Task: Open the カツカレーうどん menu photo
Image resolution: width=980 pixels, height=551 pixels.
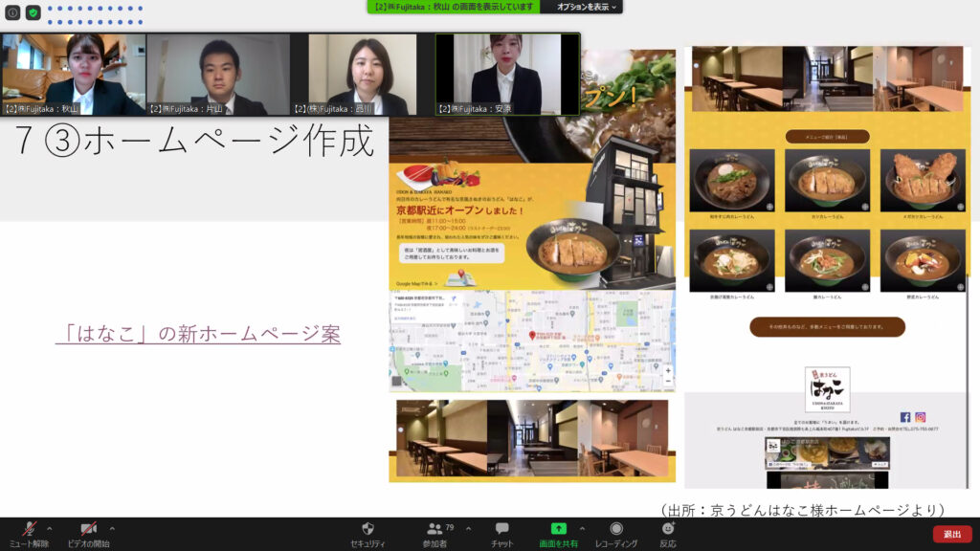Action: (x=827, y=181)
